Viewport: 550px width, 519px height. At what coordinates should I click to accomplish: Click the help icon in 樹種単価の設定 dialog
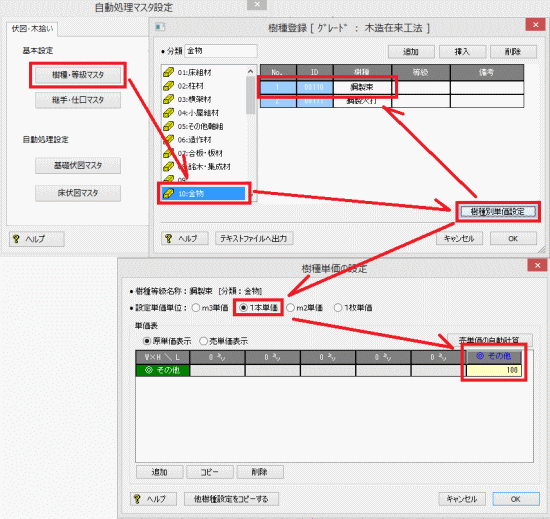point(137,499)
